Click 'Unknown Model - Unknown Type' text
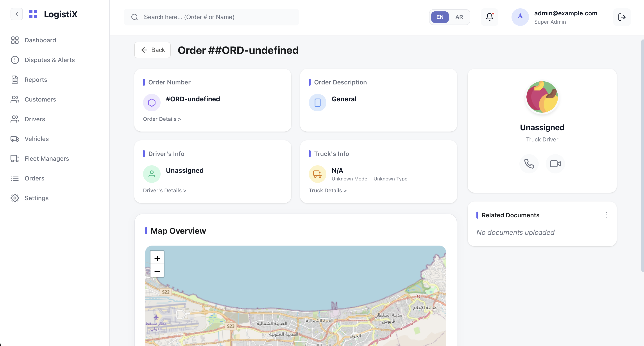Viewport: 644px width, 346px height. (369, 179)
